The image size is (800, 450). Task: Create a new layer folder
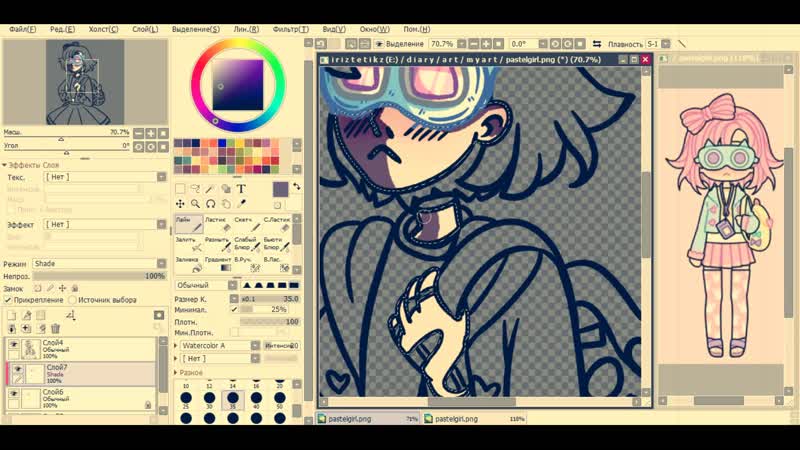41,315
